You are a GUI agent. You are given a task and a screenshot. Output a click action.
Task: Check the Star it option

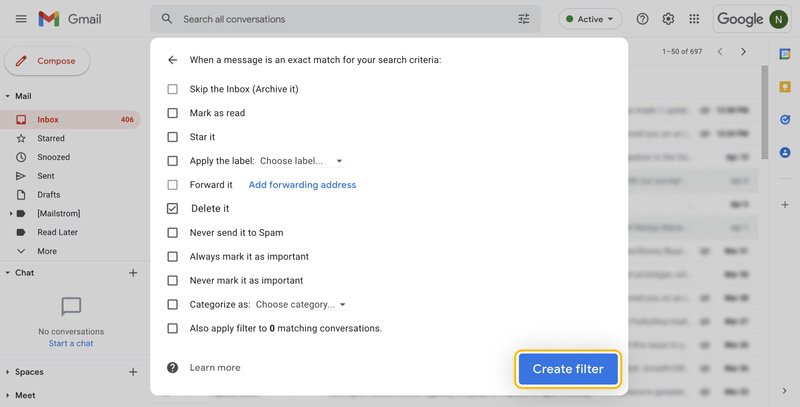pos(172,137)
